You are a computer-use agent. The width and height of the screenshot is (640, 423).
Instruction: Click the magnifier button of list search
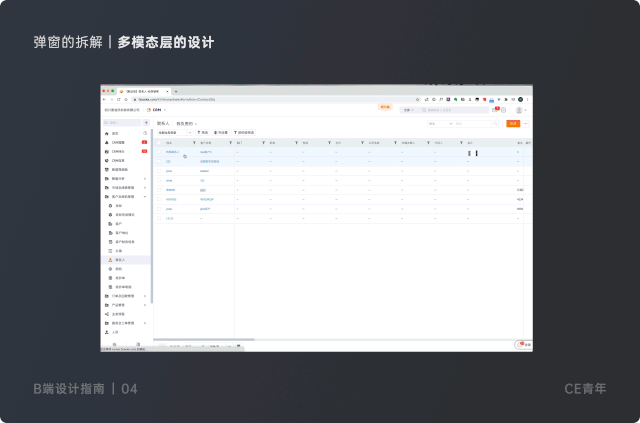495,123
